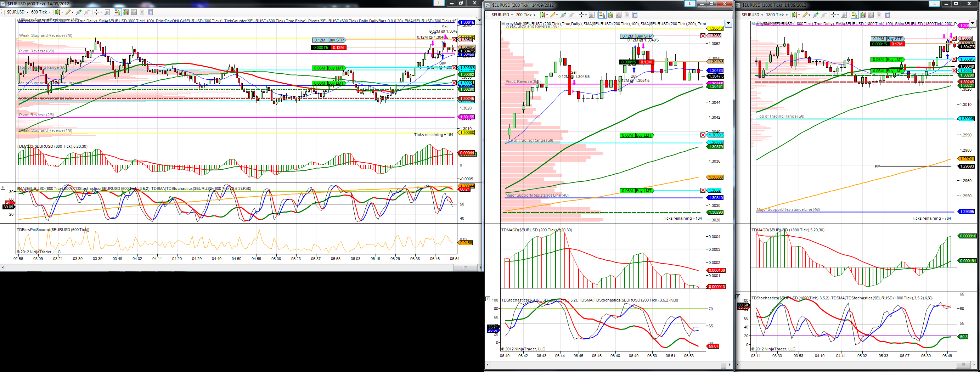Select crosshair cursor tool in 600 Tick window
Viewport: 980px width, 372px height.
98,12
